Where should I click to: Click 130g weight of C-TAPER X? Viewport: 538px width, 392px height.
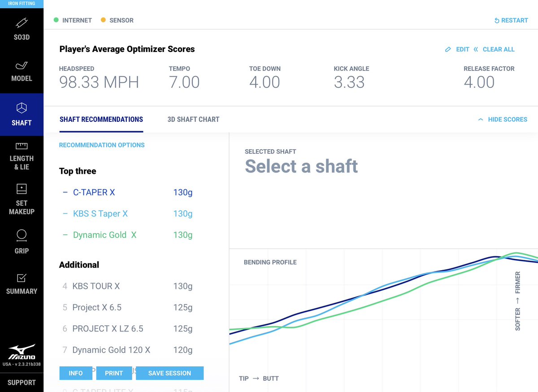pyautogui.click(x=183, y=192)
